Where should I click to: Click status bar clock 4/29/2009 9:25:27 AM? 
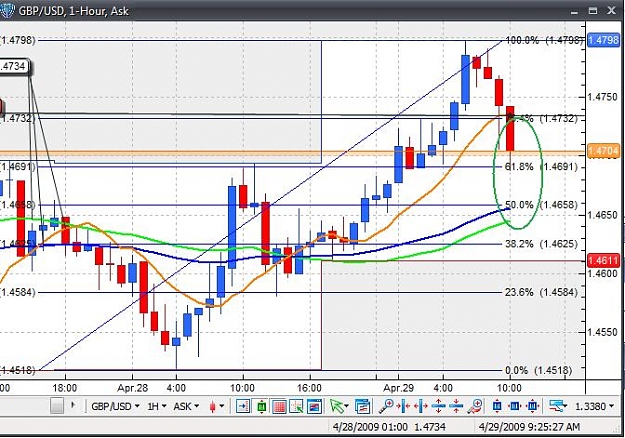pyautogui.click(x=529, y=427)
